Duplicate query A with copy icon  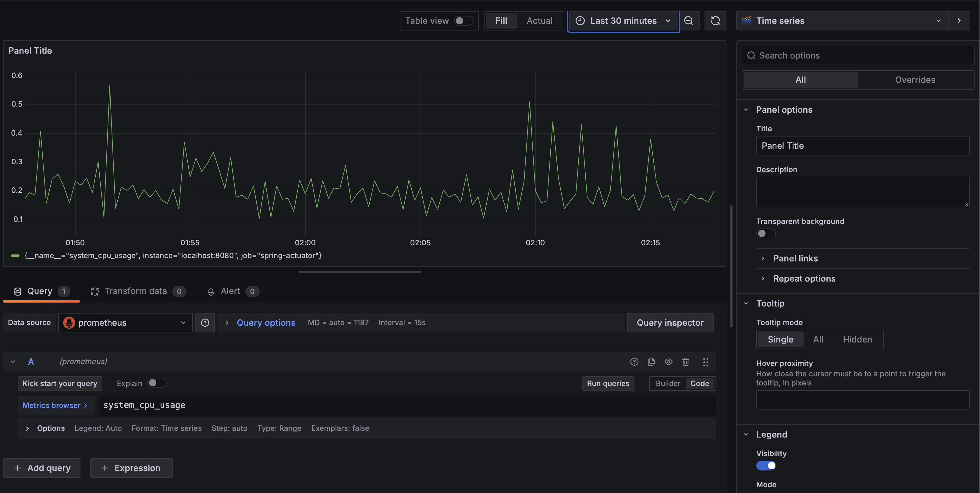(651, 361)
